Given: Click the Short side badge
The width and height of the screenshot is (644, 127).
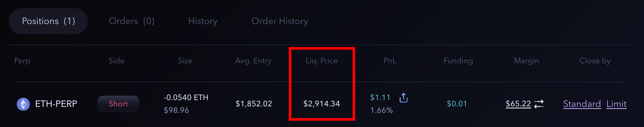Looking at the screenshot, I should pos(118,104).
